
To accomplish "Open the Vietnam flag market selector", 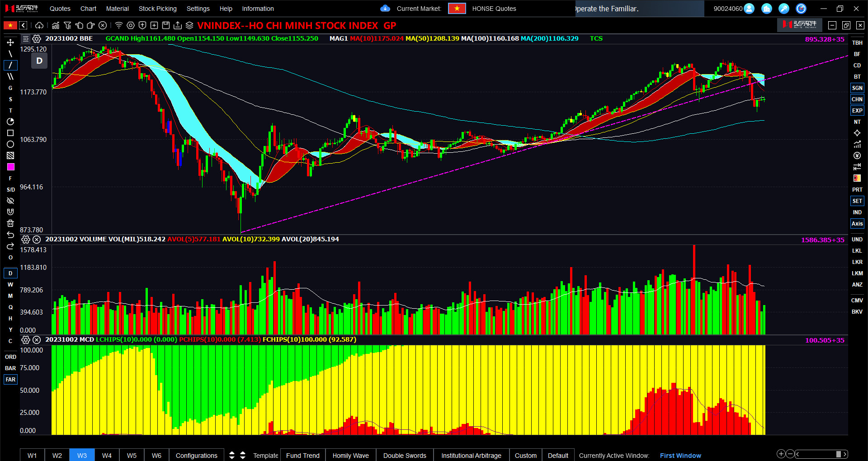I will pos(457,9).
